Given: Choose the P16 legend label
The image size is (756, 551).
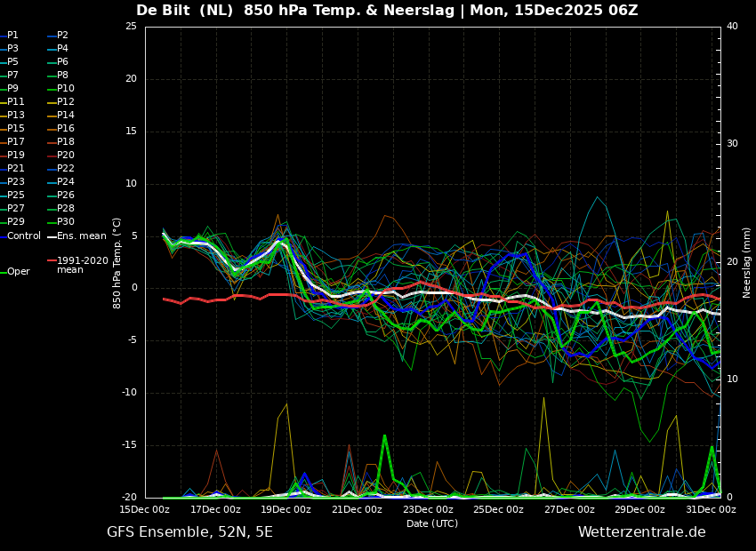Looking at the screenshot, I should pos(66,129).
